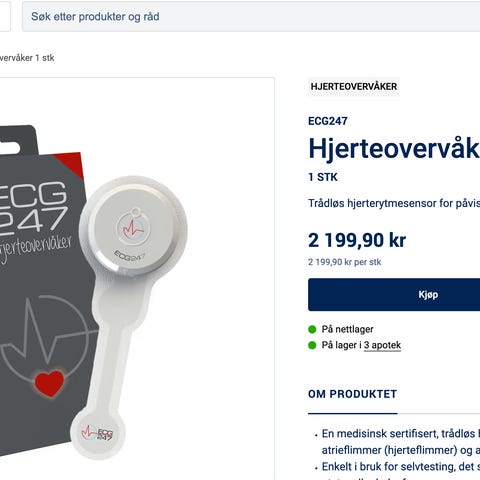
Task: Click the breadcrumb ending in 1 stk
Action: pos(27,58)
